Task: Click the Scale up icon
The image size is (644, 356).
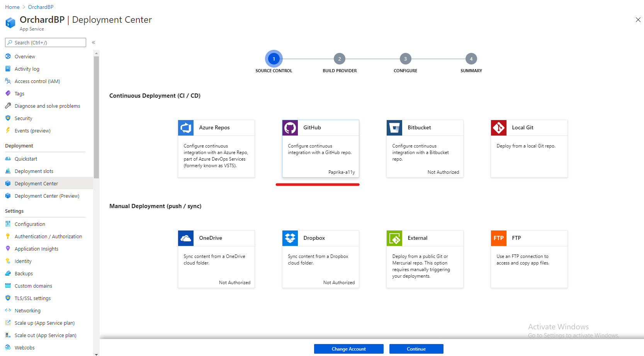Action: (8, 323)
